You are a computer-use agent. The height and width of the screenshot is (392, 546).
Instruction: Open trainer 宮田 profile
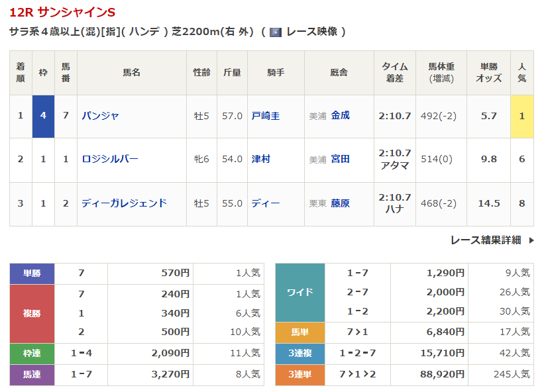pos(340,159)
